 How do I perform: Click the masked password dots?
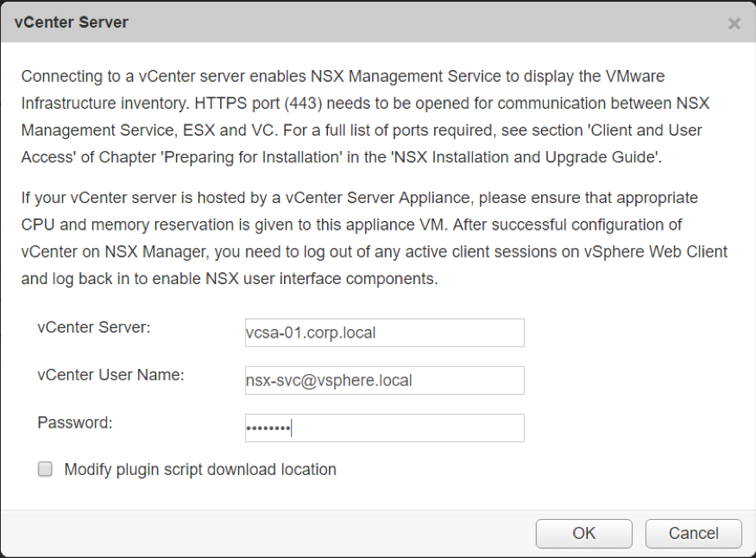(268, 428)
